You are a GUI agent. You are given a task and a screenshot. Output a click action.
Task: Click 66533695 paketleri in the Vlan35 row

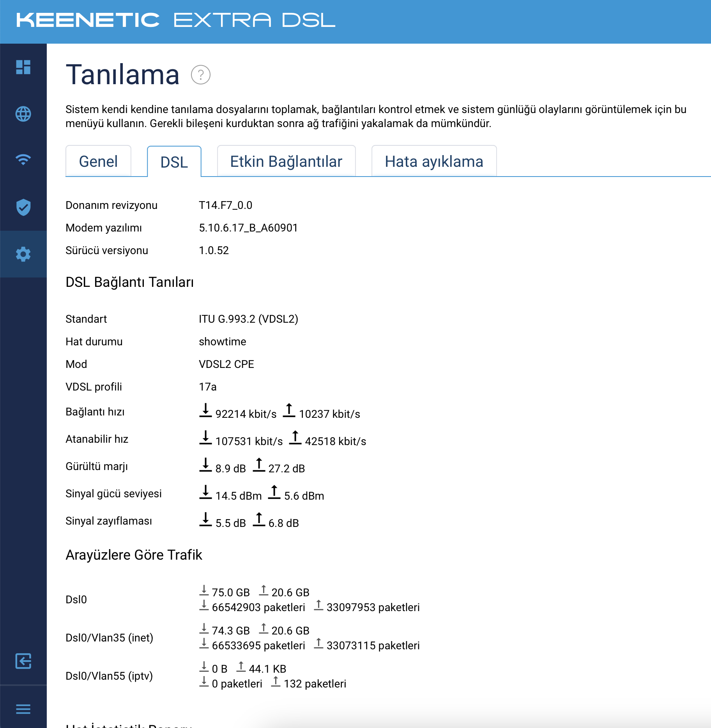[258, 645]
